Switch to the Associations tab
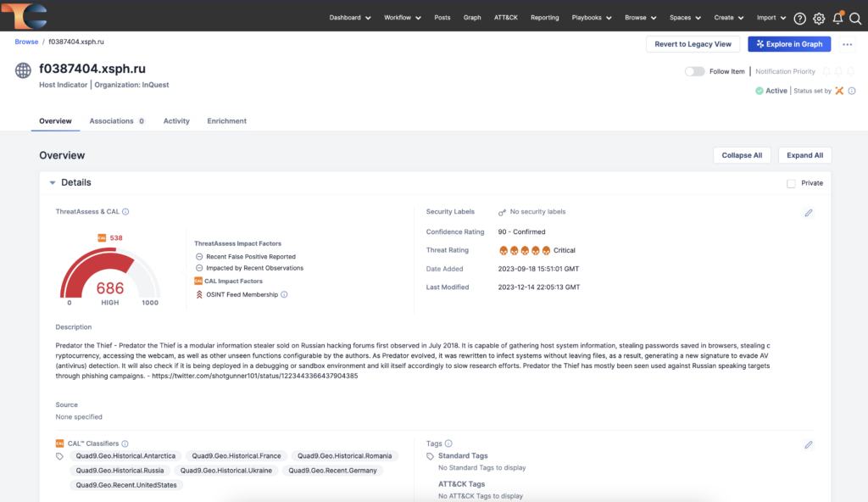868x502 pixels. coord(117,120)
